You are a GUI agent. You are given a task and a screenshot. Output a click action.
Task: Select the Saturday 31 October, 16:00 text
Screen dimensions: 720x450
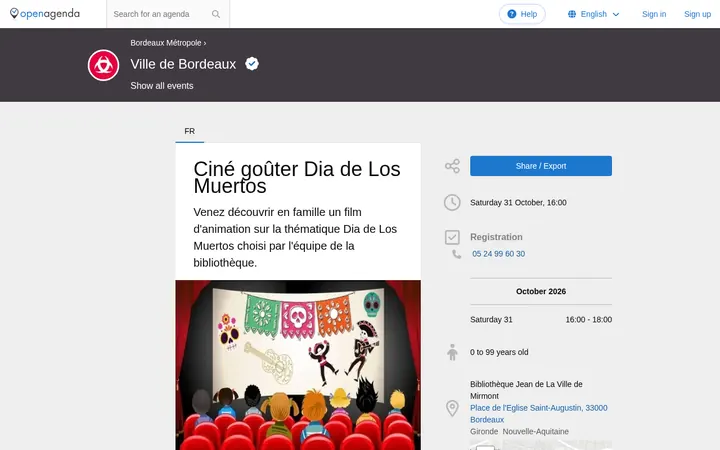[518, 202]
